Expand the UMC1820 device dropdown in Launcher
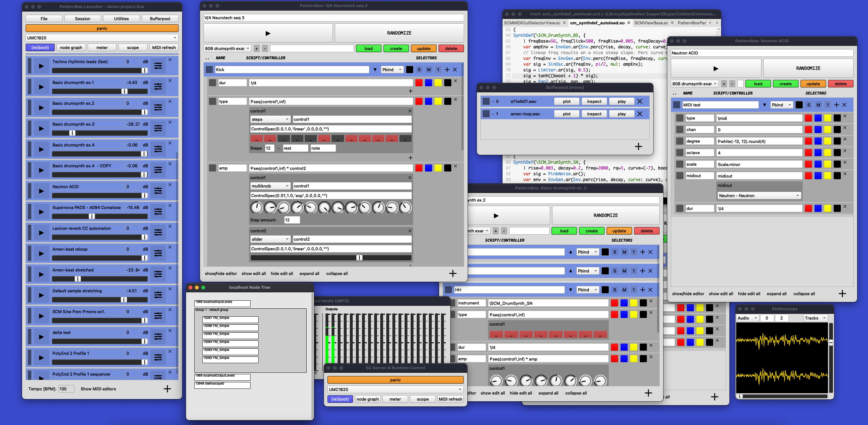This screenshot has width=868, height=425. point(102,38)
